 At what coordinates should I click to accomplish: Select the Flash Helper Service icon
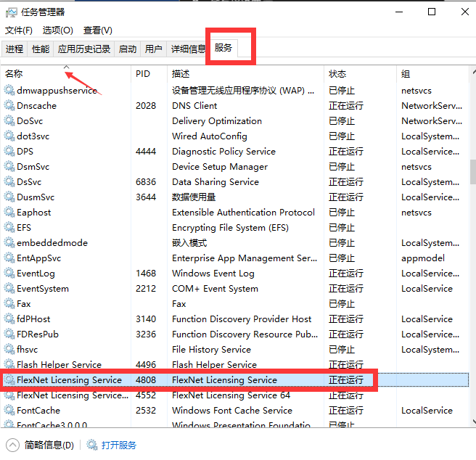point(9,364)
